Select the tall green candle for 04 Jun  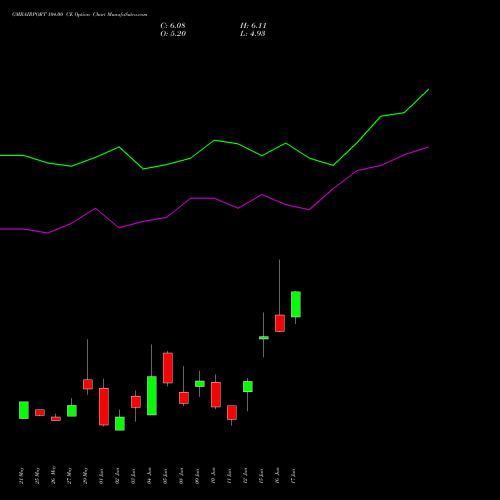point(152,396)
